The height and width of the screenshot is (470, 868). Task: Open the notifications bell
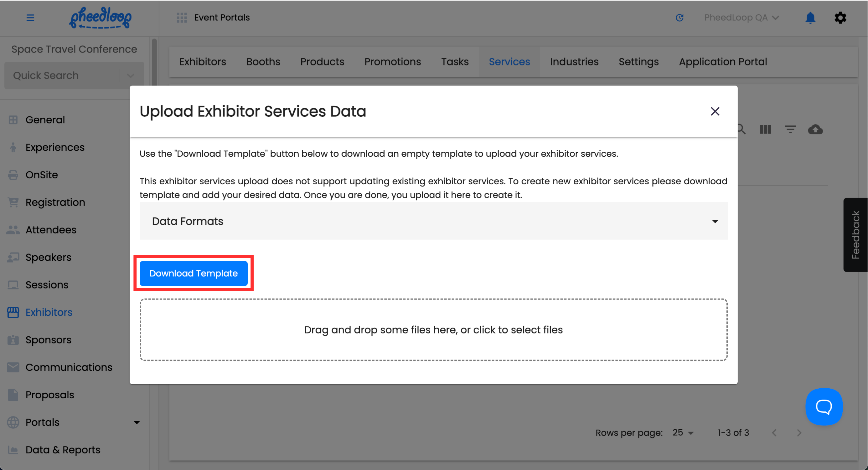(810, 18)
